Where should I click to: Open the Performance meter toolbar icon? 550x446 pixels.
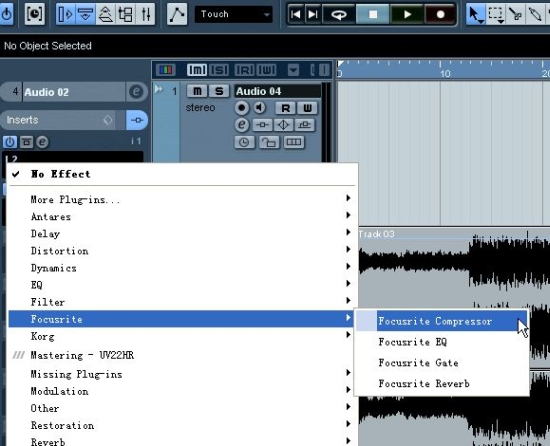tap(34, 14)
